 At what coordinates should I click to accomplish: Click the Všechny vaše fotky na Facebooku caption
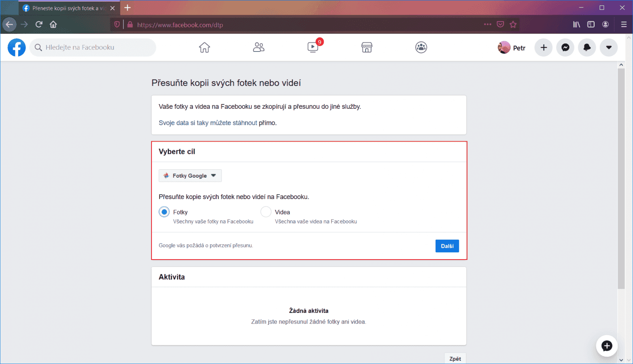(x=213, y=222)
